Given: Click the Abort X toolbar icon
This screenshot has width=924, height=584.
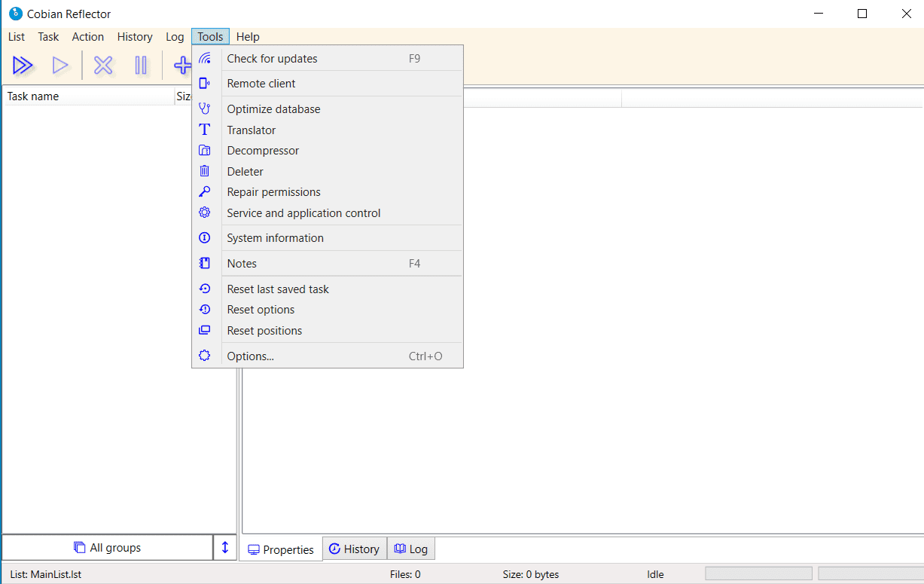Looking at the screenshot, I should pyautogui.click(x=103, y=66).
